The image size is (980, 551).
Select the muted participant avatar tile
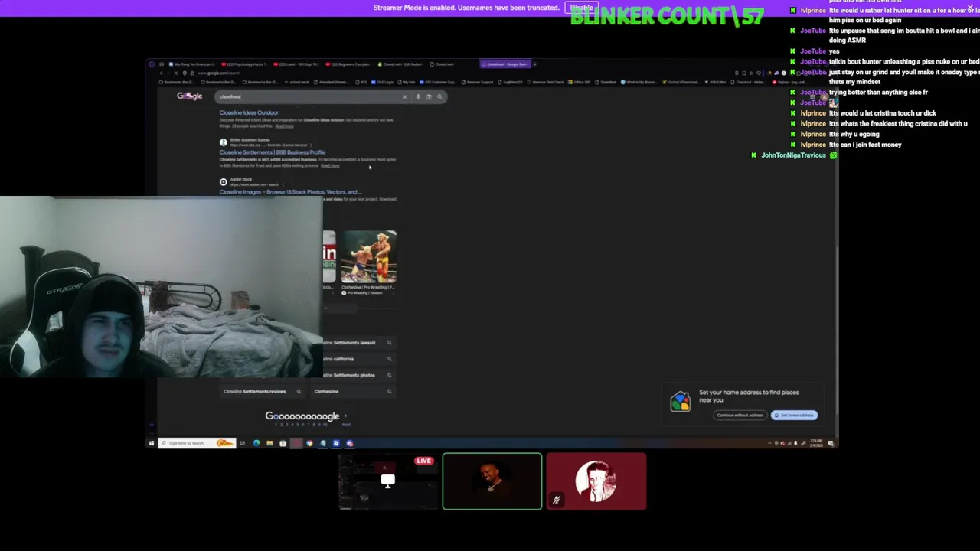tap(596, 481)
